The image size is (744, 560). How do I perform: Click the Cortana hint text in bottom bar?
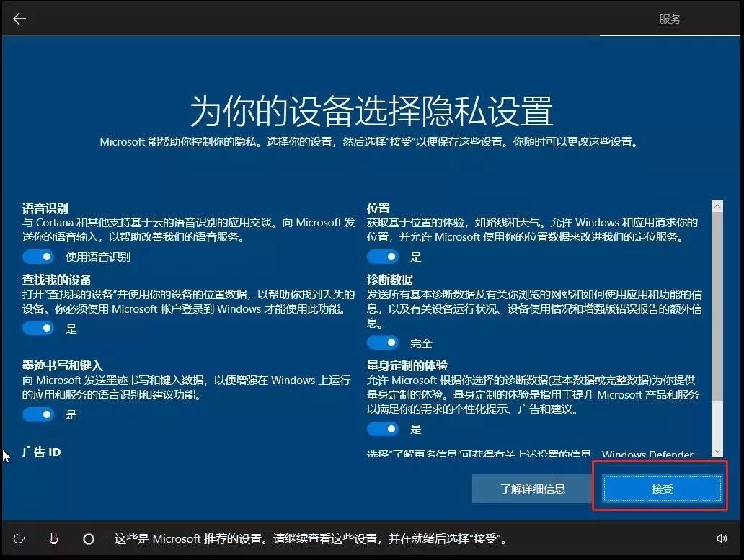pos(311,538)
